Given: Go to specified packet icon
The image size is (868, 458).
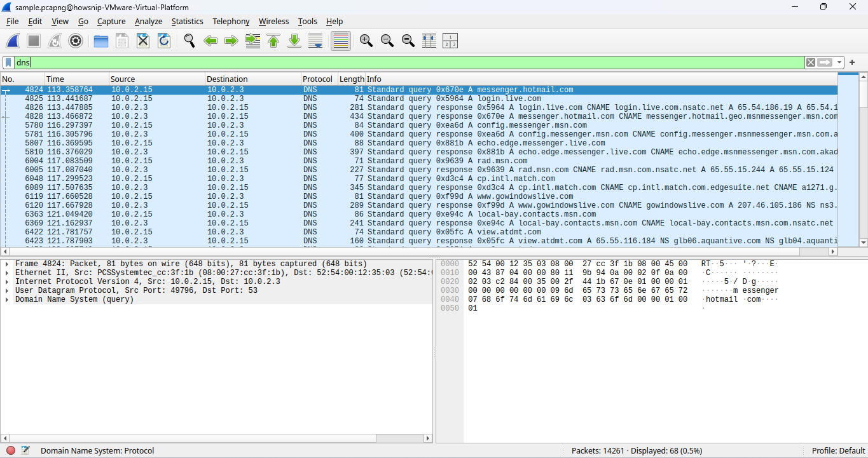Looking at the screenshot, I should pos(252,41).
